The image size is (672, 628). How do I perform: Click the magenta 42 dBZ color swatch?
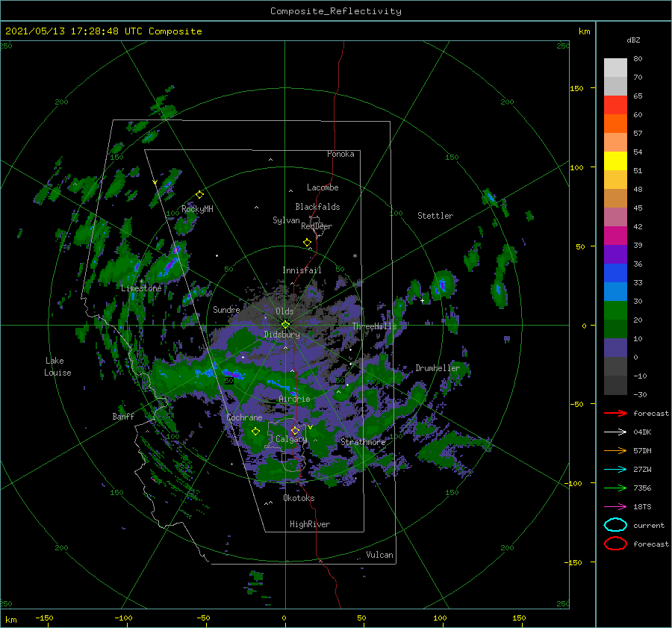615,236
